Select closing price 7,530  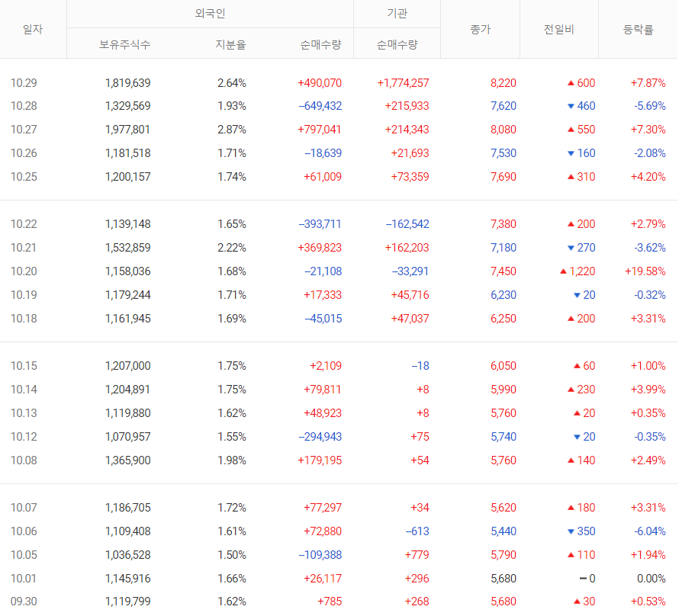tap(503, 153)
